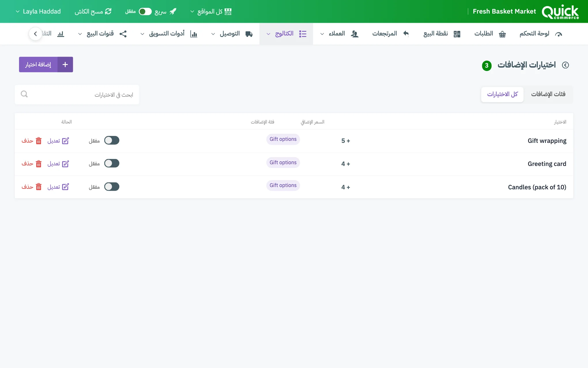Click تعديل for Candles (pack of 10)
The height and width of the screenshot is (368, 588).
click(58, 187)
